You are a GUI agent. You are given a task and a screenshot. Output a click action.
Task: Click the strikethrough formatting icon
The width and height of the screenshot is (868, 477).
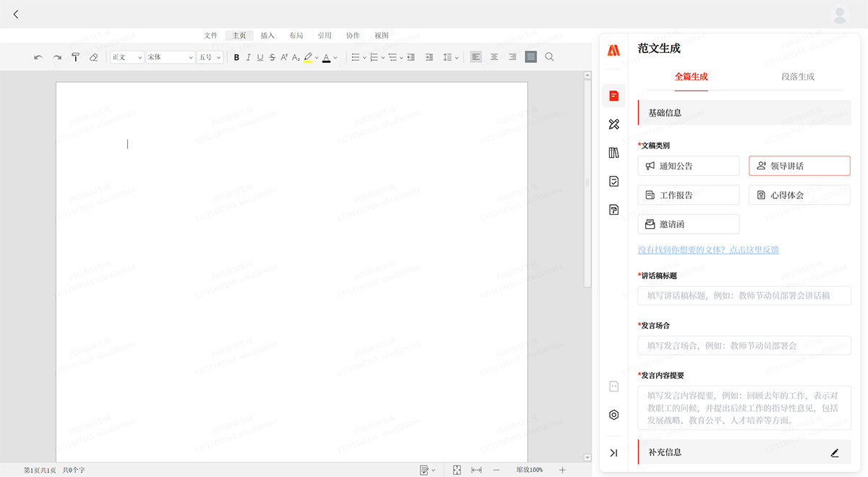[x=272, y=57]
